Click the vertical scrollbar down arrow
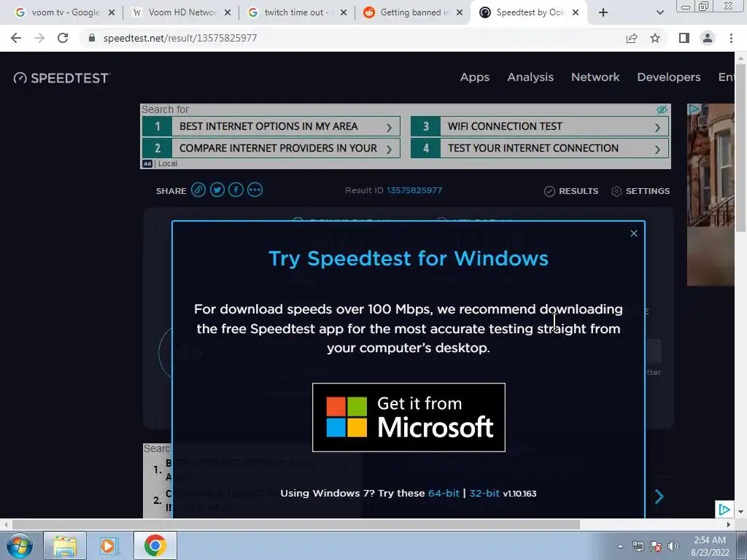This screenshot has height=560, width=747. click(741, 512)
